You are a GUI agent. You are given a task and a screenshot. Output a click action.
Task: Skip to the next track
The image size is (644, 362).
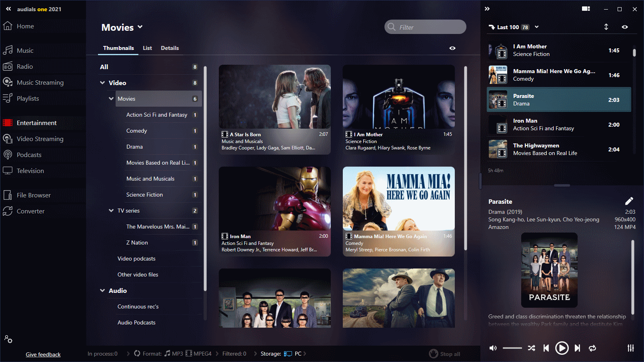tap(577, 348)
